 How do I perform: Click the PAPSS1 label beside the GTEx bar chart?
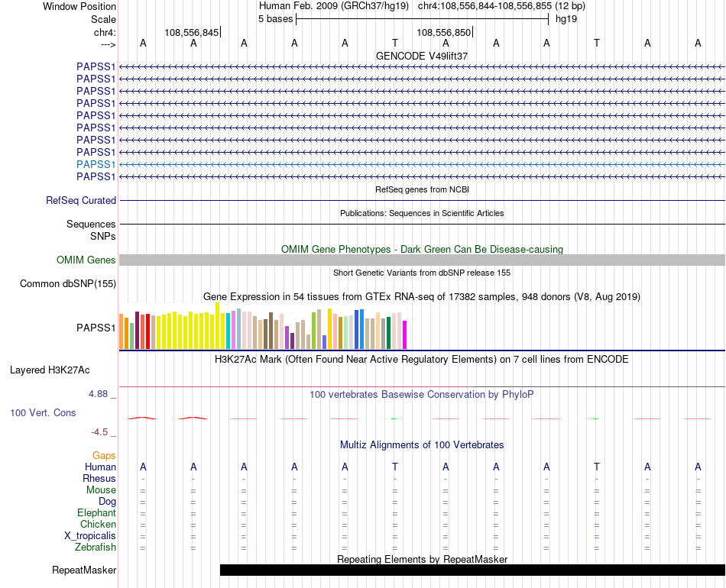coord(96,328)
